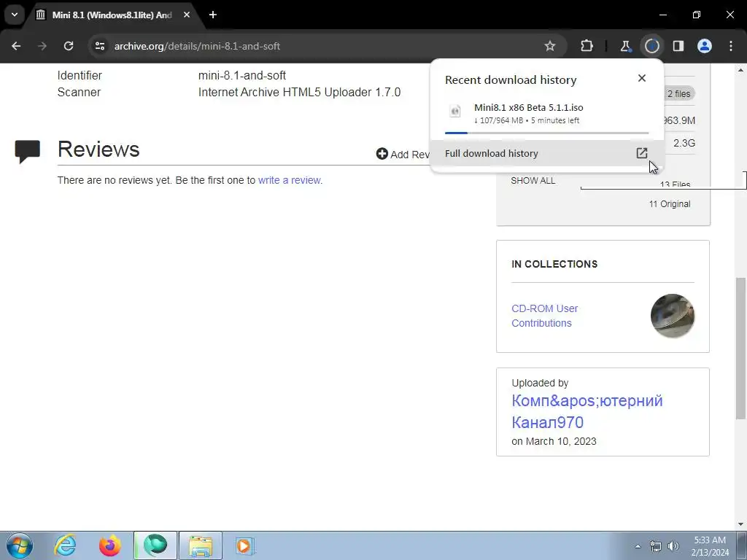This screenshot has height=560, width=747.
Task: Click the taskbar clock 5:33 AM
Action: click(x=710, y=546)
